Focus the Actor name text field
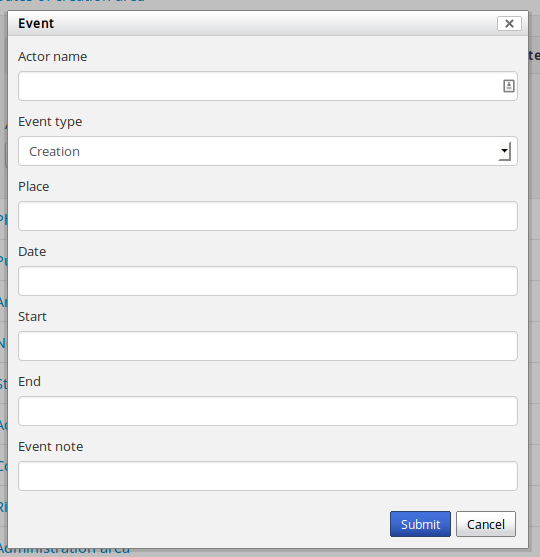 pos(268,86)
